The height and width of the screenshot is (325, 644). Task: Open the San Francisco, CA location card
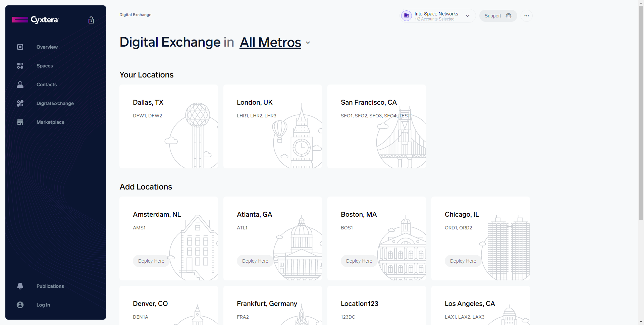pyautogui.click(x=377, y=126)
